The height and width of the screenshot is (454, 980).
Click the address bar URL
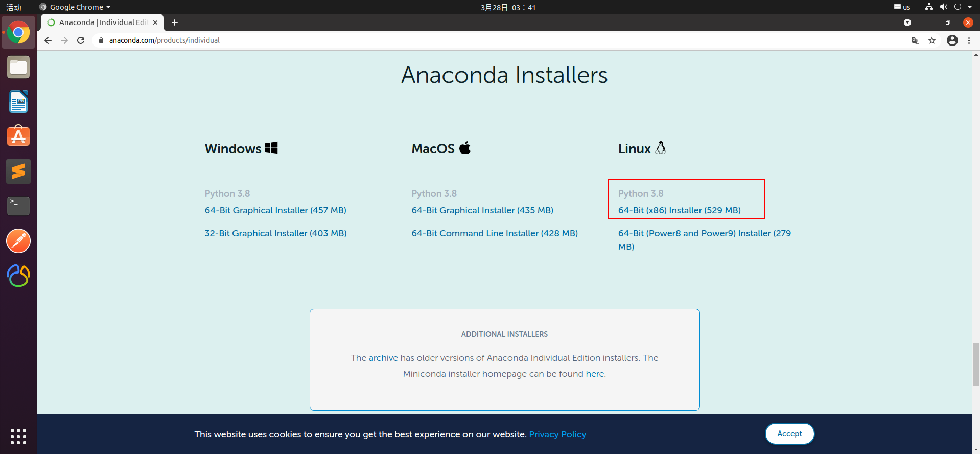[x=164, y=40]
